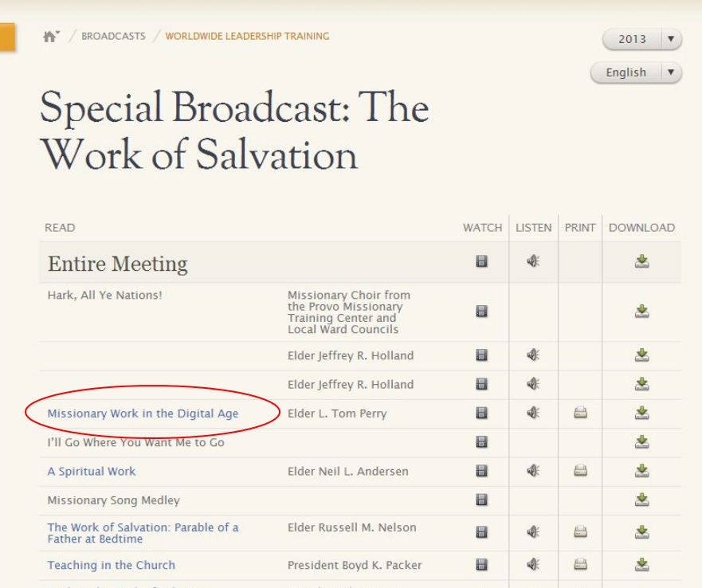Screen dimensions: 702x588
Task: Open Worldwide Leadership Training breadcrumb
Action: pyautogui.click(x=247, y=37)
